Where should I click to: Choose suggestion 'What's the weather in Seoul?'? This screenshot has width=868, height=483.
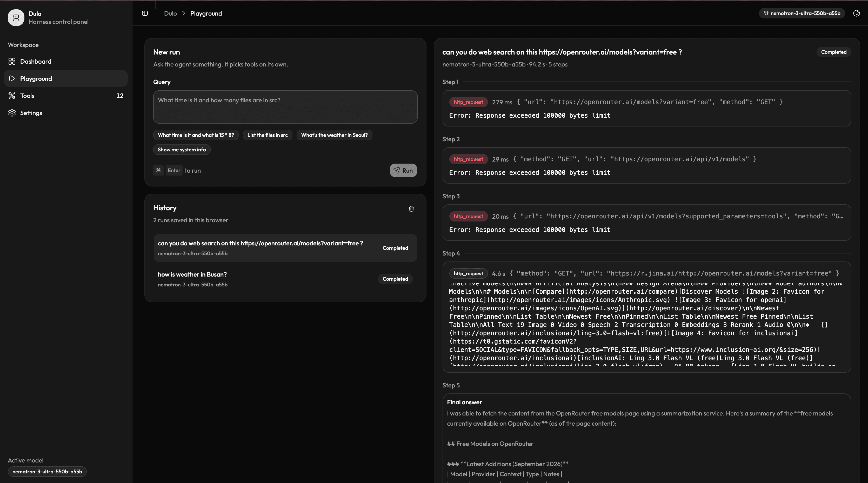(x=334, y=135)
